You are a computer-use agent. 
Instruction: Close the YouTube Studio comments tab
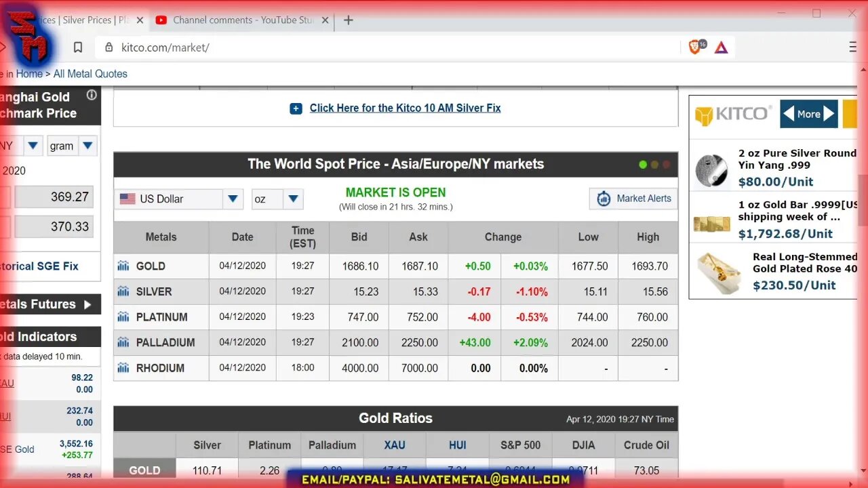[325, 20]
